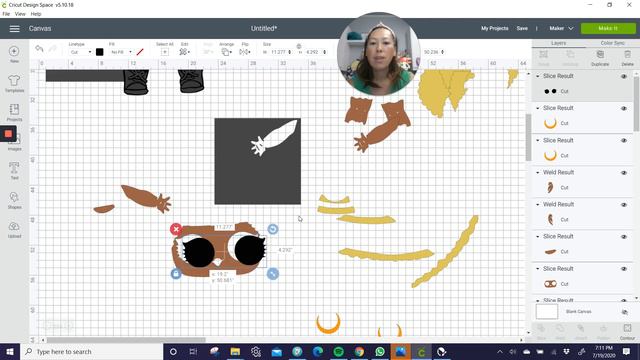640x360 pixels.
Task: Collapse the Slice Result with goggles thumbnail
Action: (x=538, y=269)
